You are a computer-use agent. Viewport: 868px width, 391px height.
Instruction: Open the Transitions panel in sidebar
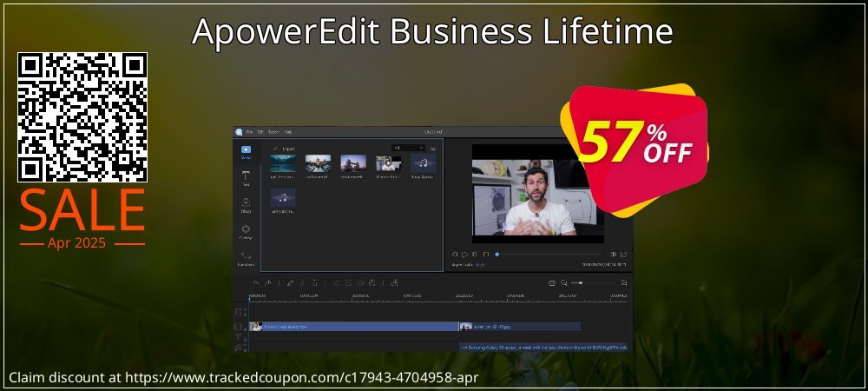tap(246, 258)
